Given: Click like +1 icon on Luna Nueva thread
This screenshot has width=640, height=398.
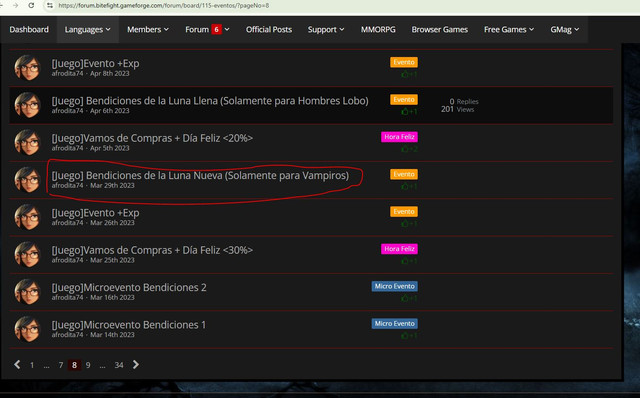Looking at the screenshot, I should point(409,186).
